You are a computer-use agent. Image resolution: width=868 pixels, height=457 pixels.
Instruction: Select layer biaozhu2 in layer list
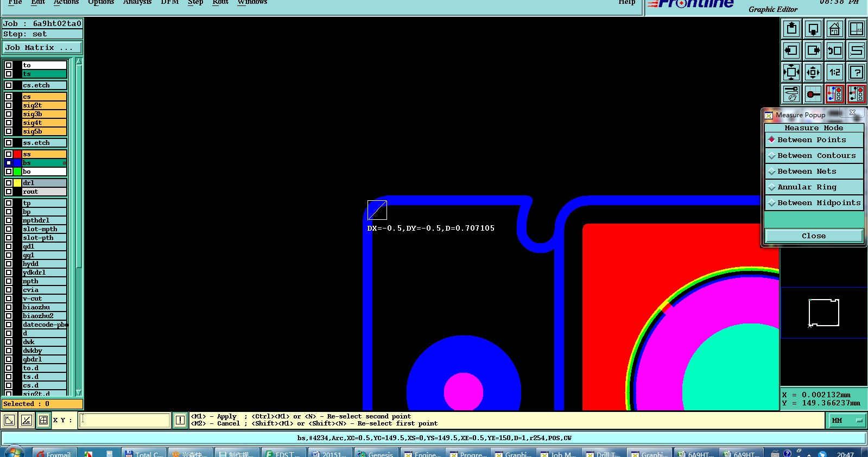click(x=45, y=316)
